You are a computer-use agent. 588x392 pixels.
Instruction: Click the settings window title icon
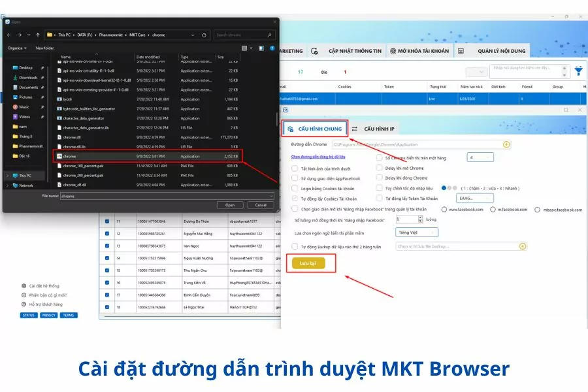(286, 110)
